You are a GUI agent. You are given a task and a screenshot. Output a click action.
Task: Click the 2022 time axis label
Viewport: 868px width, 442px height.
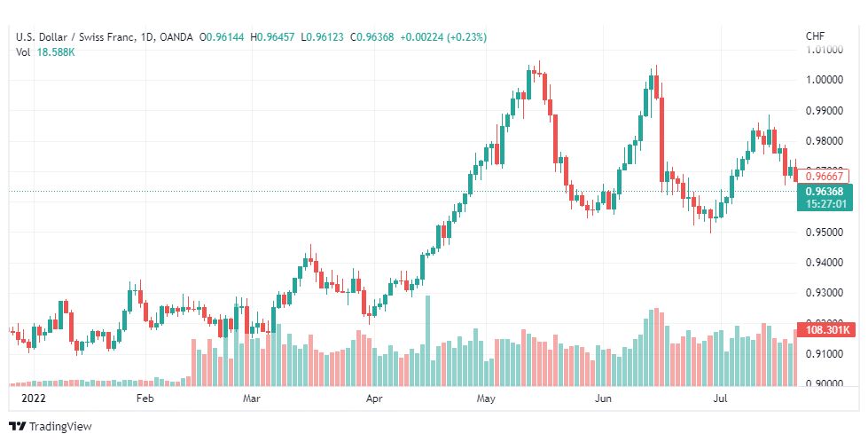pyautogui.click(x=33, y=399)
